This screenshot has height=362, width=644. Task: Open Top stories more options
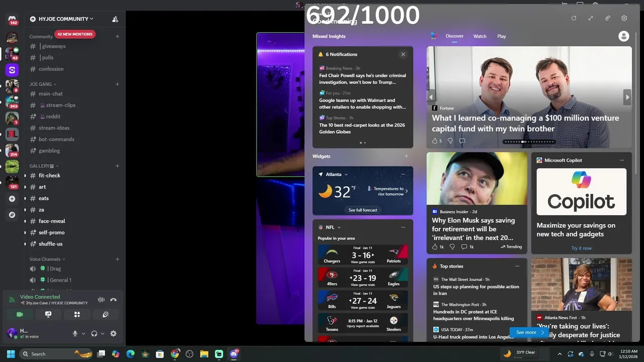point(517,266)
